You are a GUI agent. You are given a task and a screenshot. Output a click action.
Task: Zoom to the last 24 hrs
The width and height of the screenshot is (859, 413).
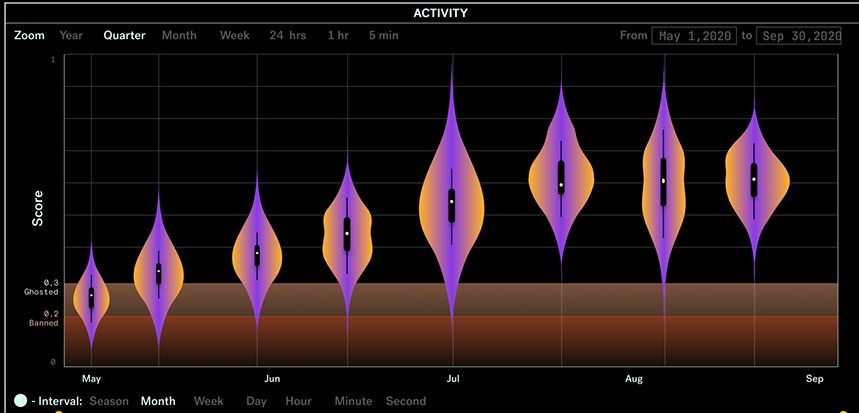pyautogui.click(x=288, y=36)
